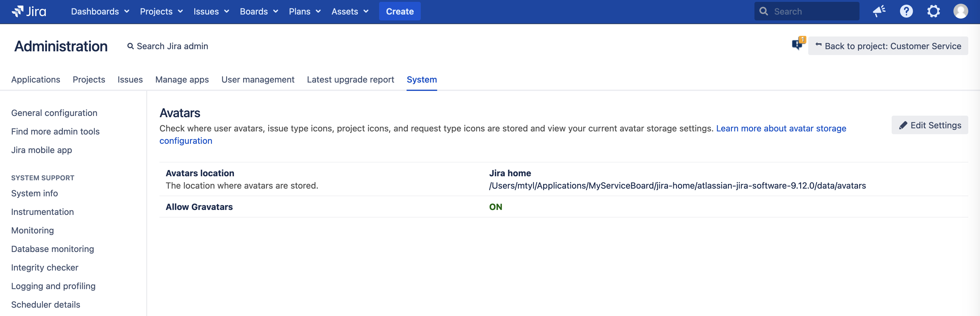Open Scheduler details page
Viewport: 980px width, 316px height.
point(46,305)
